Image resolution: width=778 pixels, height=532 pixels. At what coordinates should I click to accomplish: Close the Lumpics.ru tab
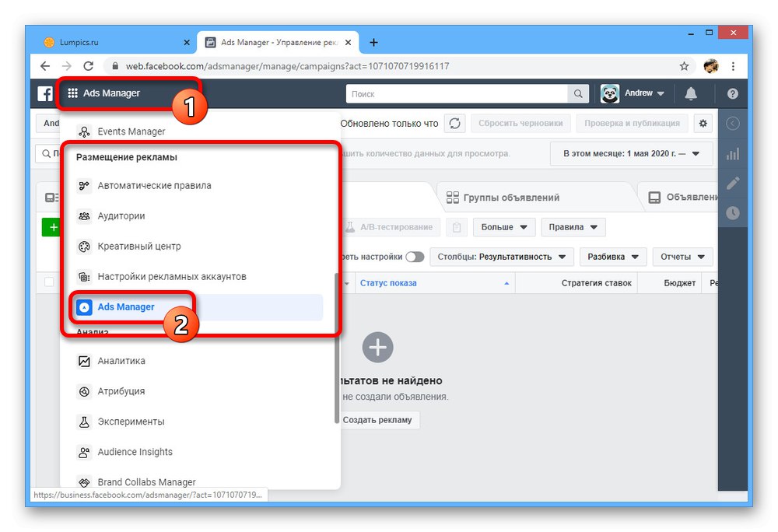(x=187, y=43)
